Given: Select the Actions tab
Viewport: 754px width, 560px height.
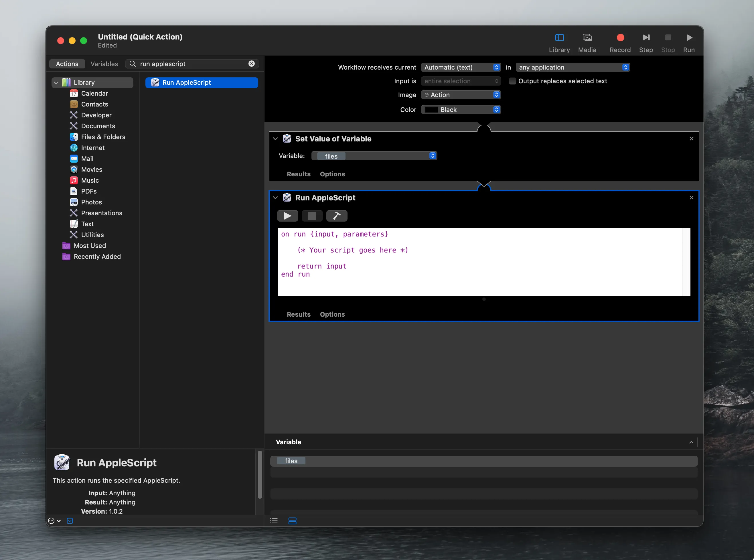Looking at the screenshot, I should tap(67, 64).
